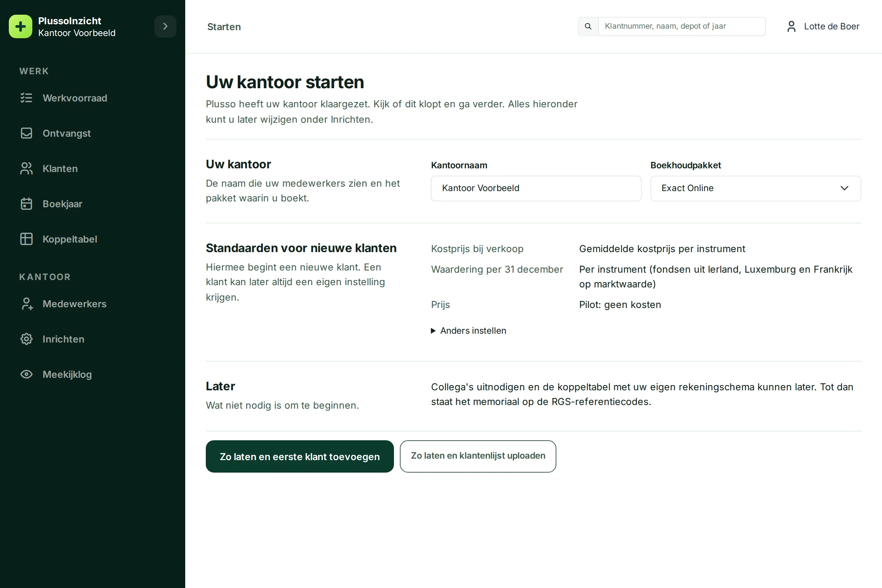Viewport: 882px width, 588px height.
Task: Click the Klanten people icon
Action: [x=26, y=168]
